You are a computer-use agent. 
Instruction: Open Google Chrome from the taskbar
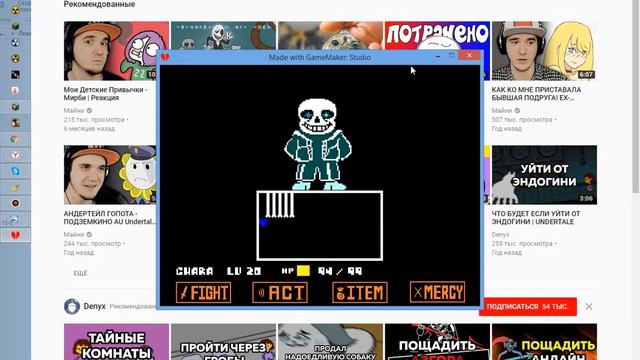(x=15, y=139)
